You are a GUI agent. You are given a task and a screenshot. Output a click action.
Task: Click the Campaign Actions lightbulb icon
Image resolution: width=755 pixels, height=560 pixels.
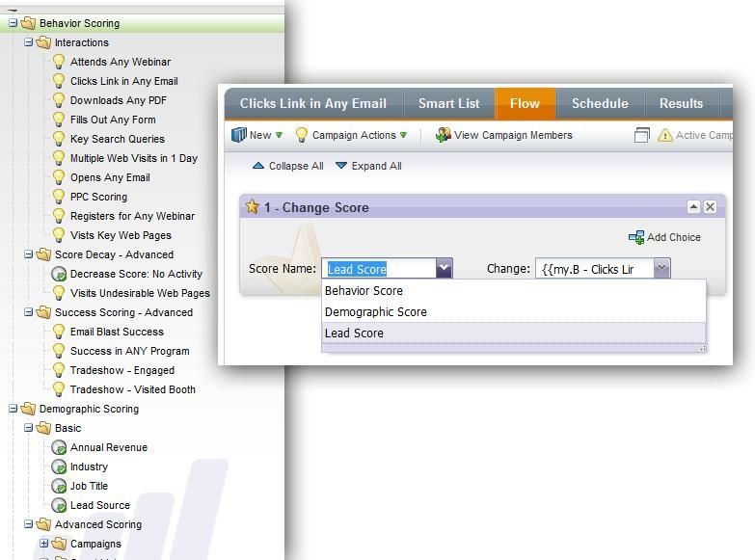(x=302, y=135)
